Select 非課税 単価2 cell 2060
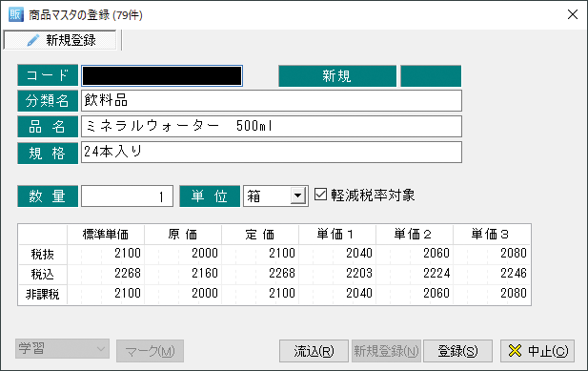This screenshot has height=371, width=588. click(415, 294)
